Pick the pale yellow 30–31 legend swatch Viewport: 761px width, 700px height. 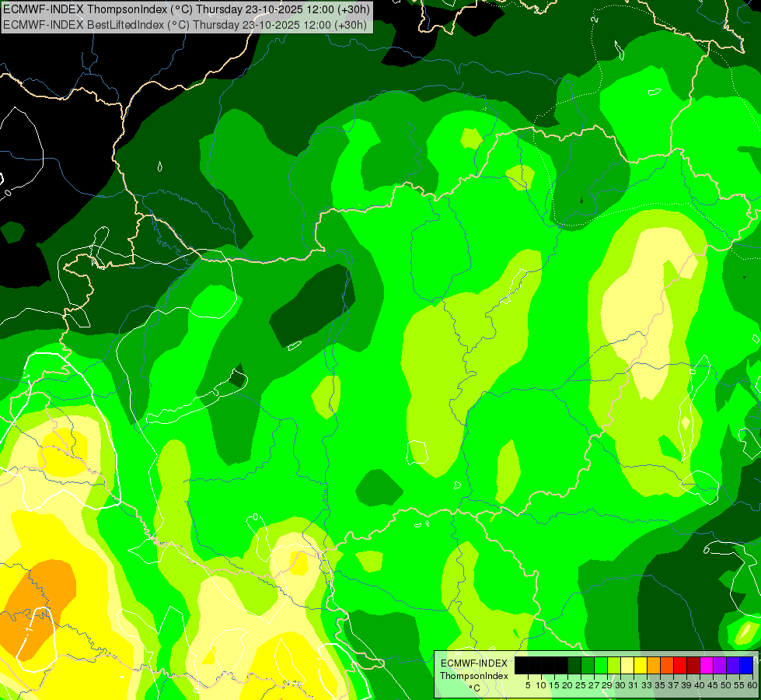coord(627,665)
